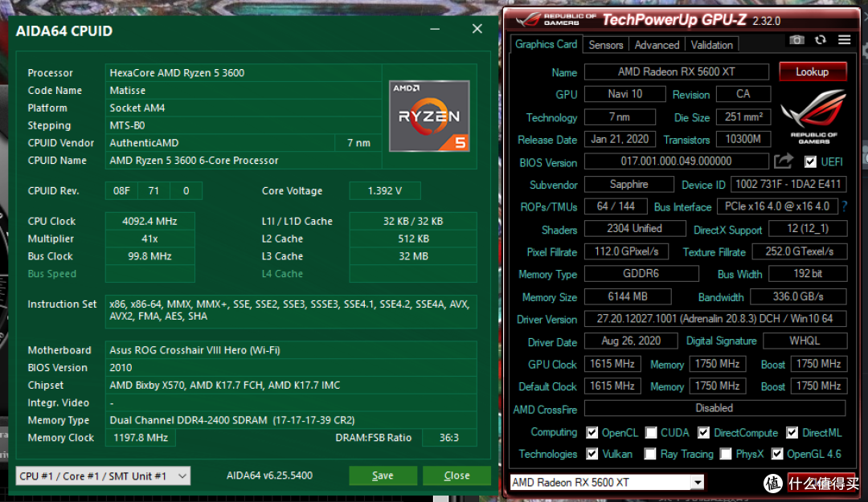Toggle the Vulkan checkbox
The height and width of the screenshot is (502, 868).
point(592,454)
